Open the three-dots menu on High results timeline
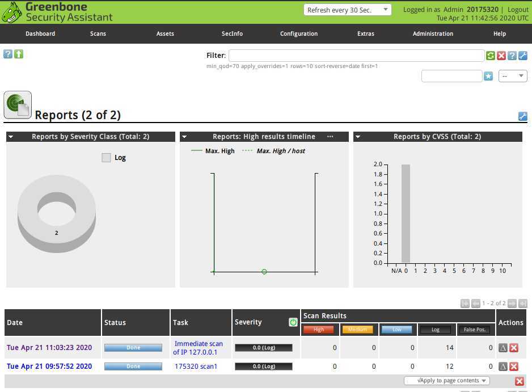Image resolution: width=532 pixels, height=392 pixels. 330,137
